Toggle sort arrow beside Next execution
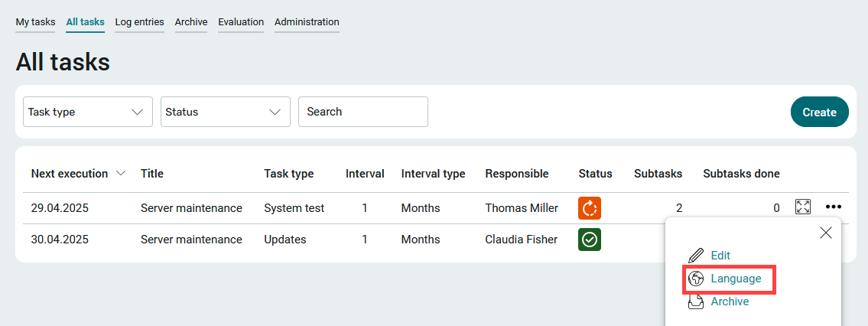 click(x=121, y=174)
